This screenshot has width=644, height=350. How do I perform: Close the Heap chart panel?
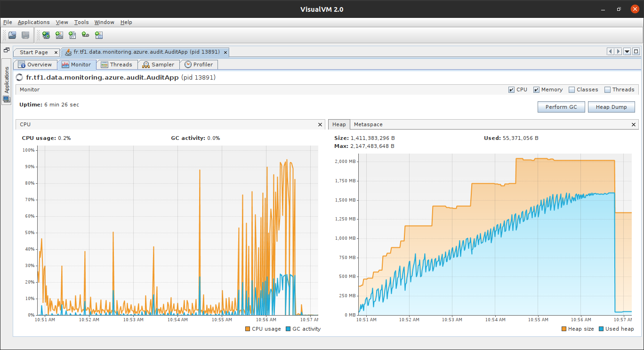(634, 124)
